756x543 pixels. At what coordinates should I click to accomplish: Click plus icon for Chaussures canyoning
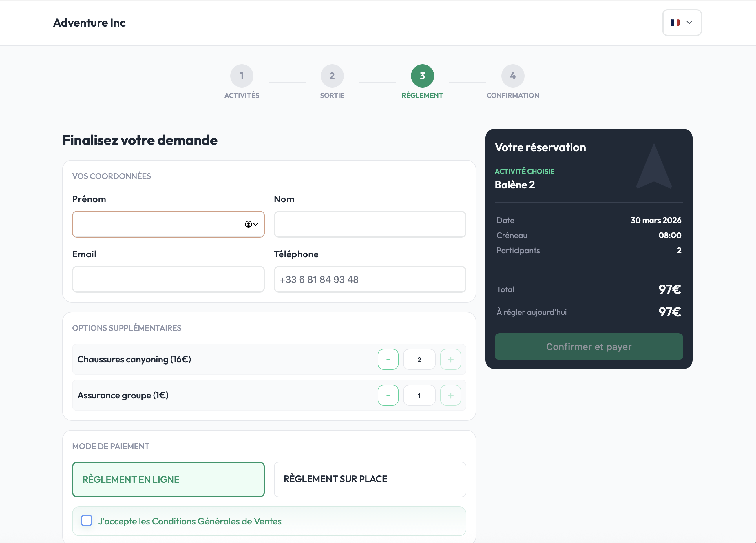pyautogui.click(x=450, y=359)
